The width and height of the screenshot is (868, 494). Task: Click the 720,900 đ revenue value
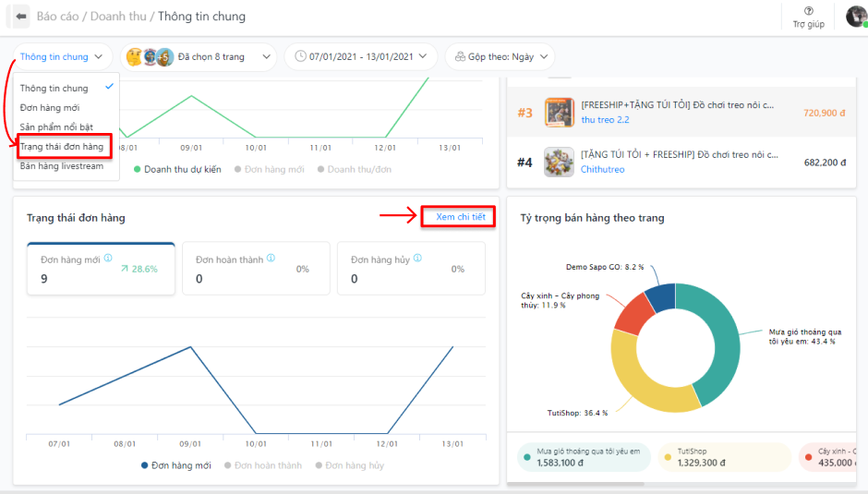coord(825,113)
